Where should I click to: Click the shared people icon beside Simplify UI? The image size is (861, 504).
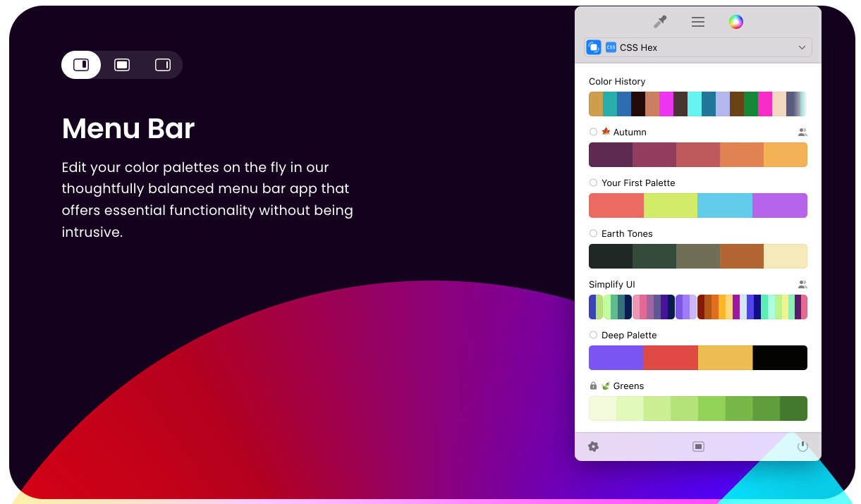pos(802,284)
